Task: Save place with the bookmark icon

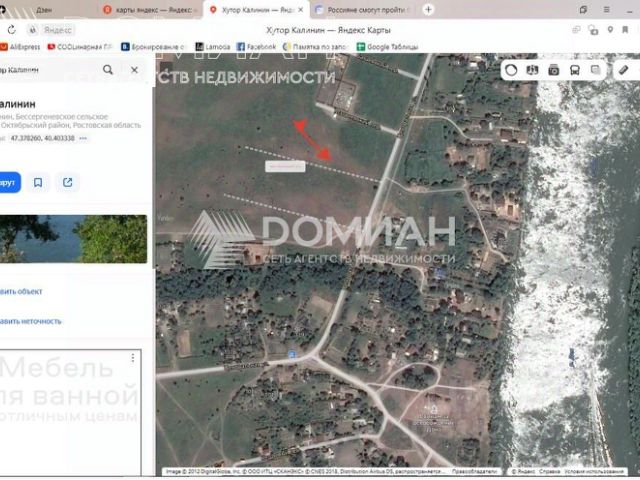Action: 38,182
